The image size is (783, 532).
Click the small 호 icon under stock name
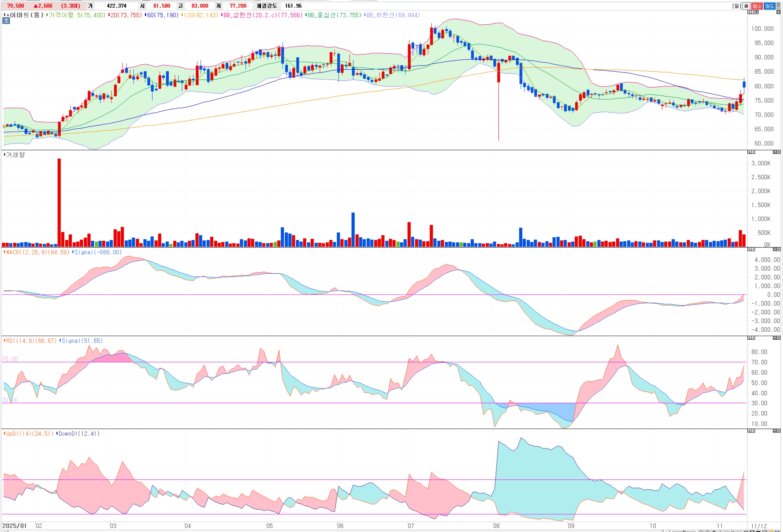pos(6,21)
